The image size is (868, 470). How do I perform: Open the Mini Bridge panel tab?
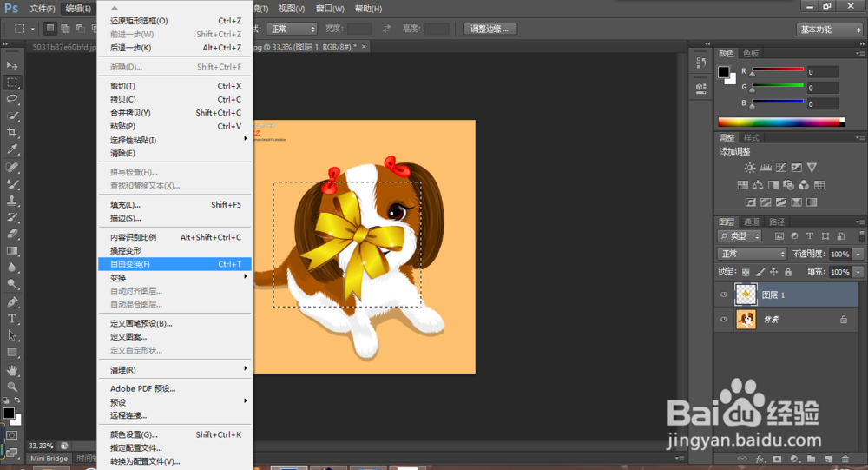[x=49, y=459]
